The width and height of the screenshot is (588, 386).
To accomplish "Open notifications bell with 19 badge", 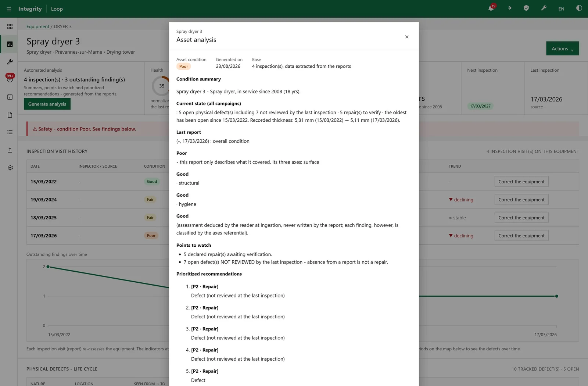I will tap(491, 8).
